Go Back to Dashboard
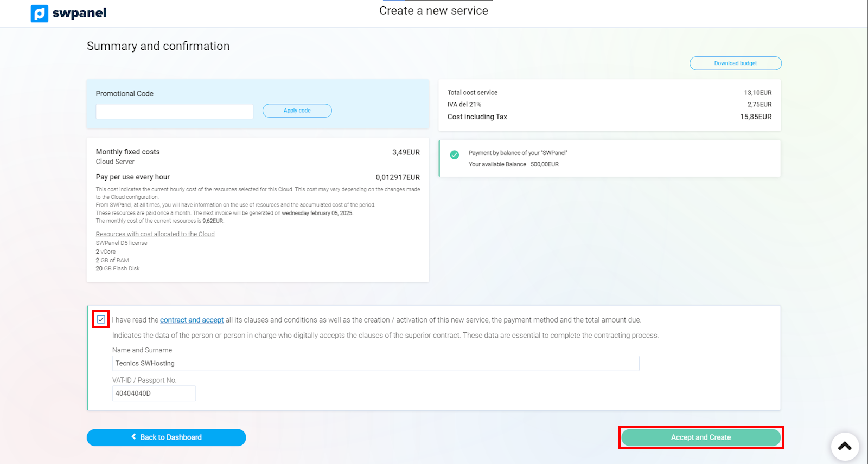The image size is (868, 464). (166, 437)
